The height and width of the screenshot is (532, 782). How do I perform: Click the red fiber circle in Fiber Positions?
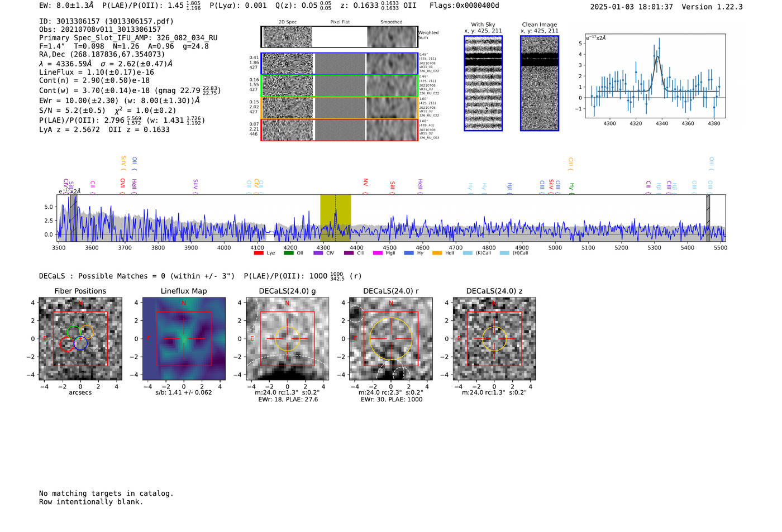point(66,345)
